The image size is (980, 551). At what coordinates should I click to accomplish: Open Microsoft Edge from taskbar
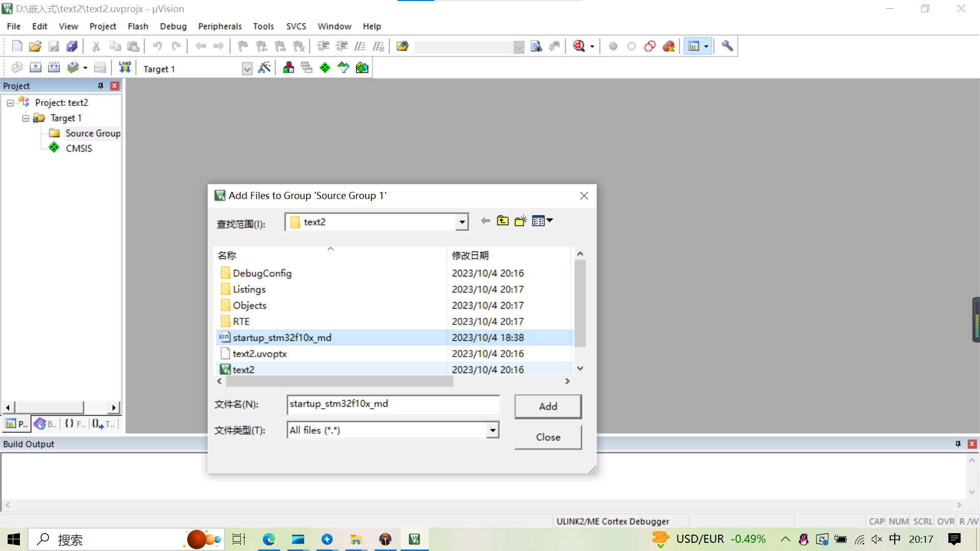268,539
